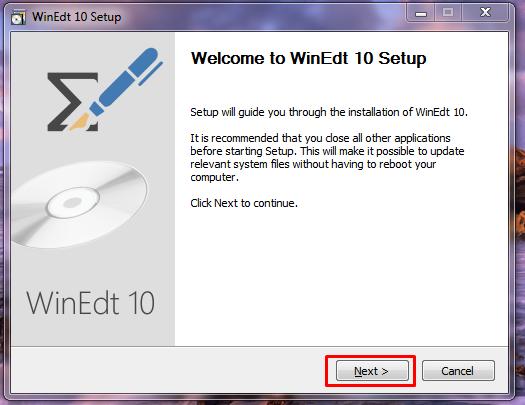
Task: Open the system menu via title bar installer icon
Action: [x=18, y=17]
